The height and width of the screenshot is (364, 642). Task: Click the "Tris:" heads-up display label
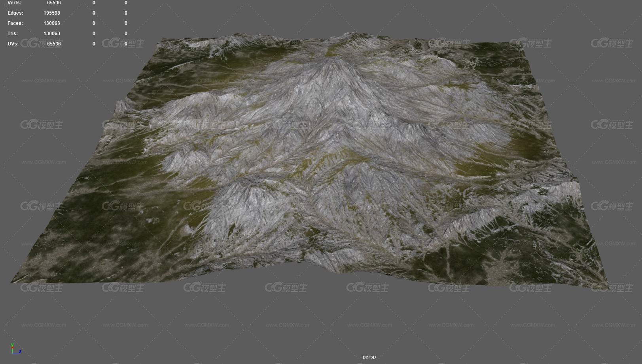point(13,34)
